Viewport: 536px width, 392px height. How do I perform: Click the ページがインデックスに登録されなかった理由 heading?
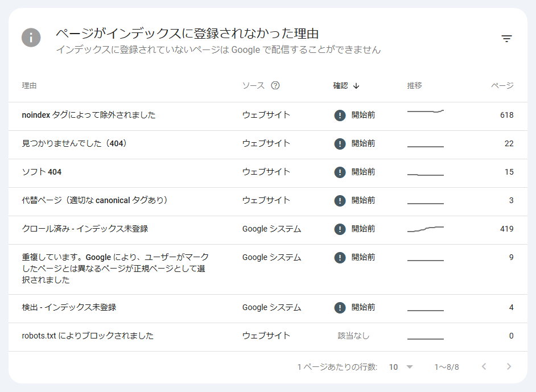coord(187,34)
